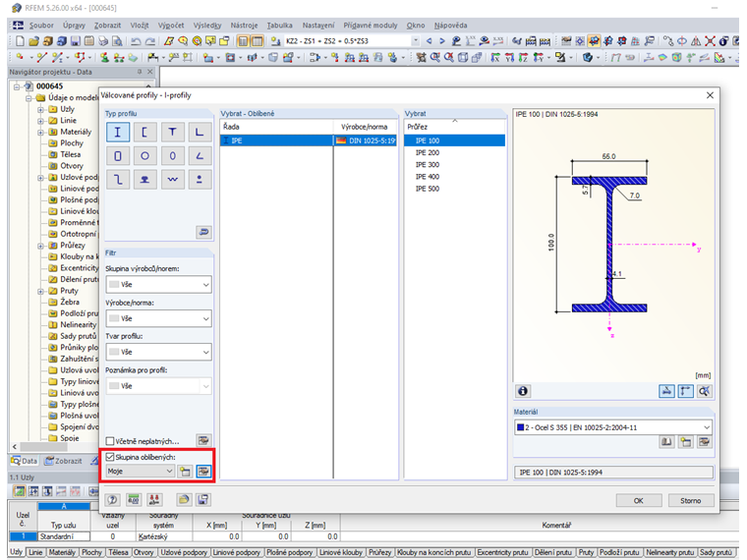Image resolution: width=747 pixels, height=560 pixels.
Task: Click the OK button
Action: click(638, 500)
